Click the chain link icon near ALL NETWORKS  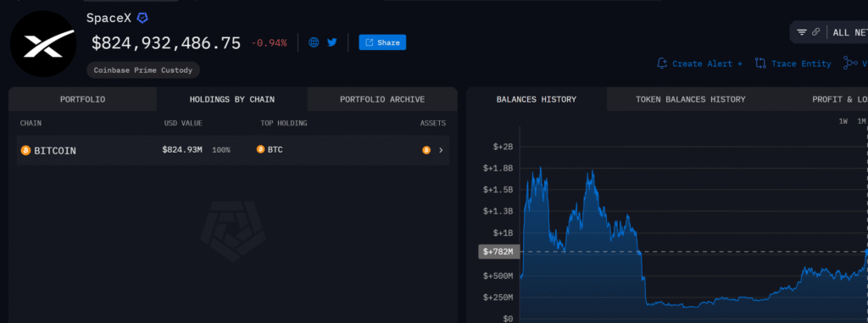coord(815,32)
